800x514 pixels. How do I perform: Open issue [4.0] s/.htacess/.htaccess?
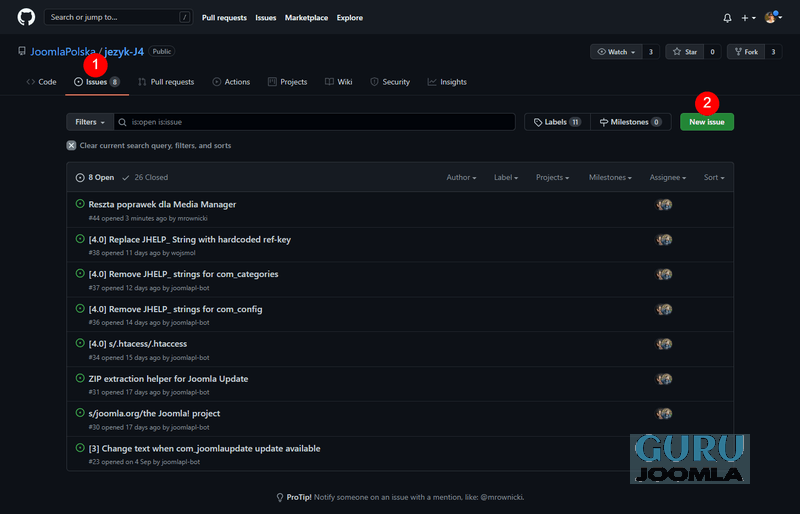coord(138,344)
